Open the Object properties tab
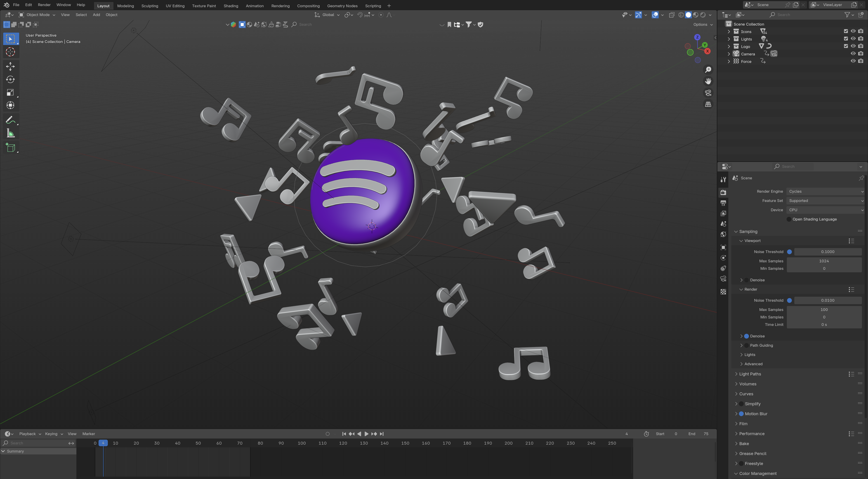 723,247
